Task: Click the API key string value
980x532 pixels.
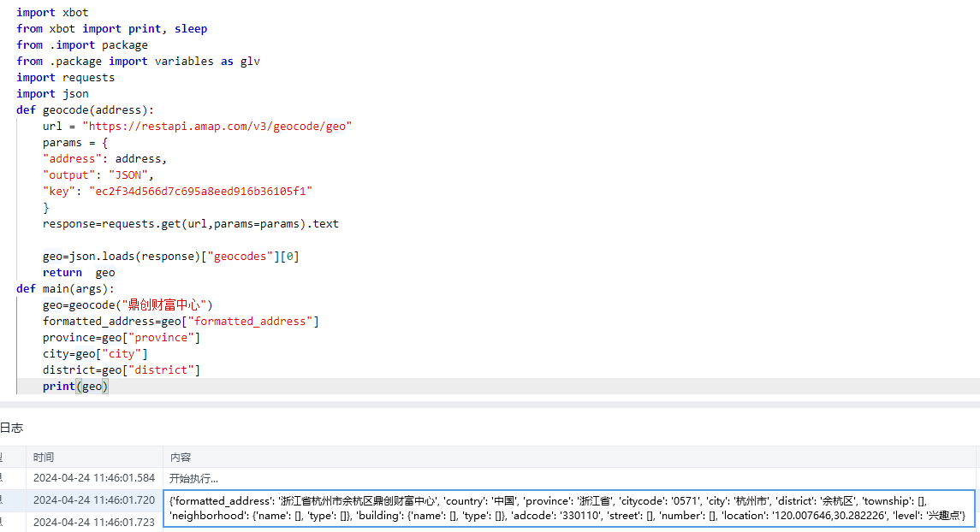Action: click(200, 191)
